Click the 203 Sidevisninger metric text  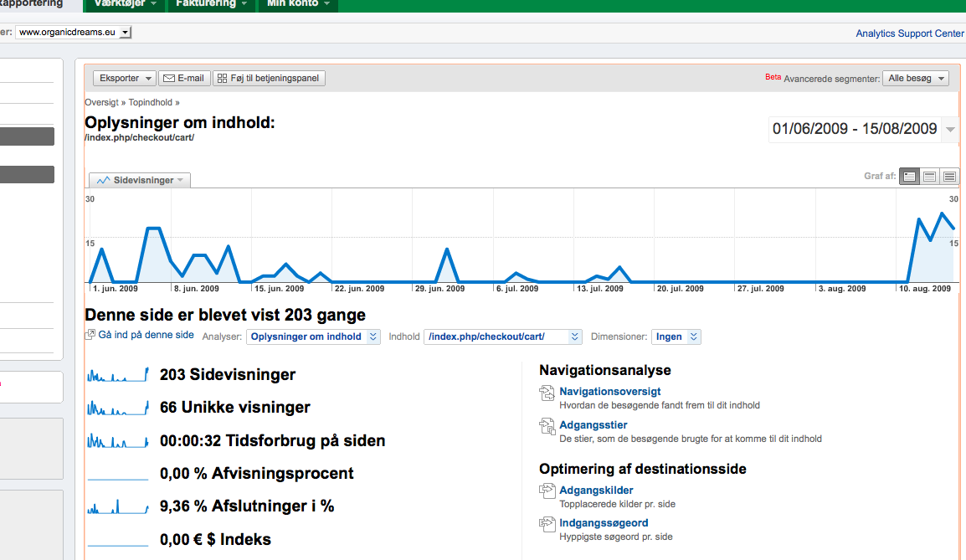point(228,374)
